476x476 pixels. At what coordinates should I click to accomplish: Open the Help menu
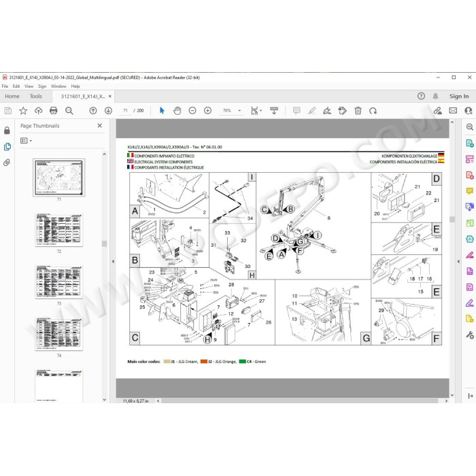(75, 86)
